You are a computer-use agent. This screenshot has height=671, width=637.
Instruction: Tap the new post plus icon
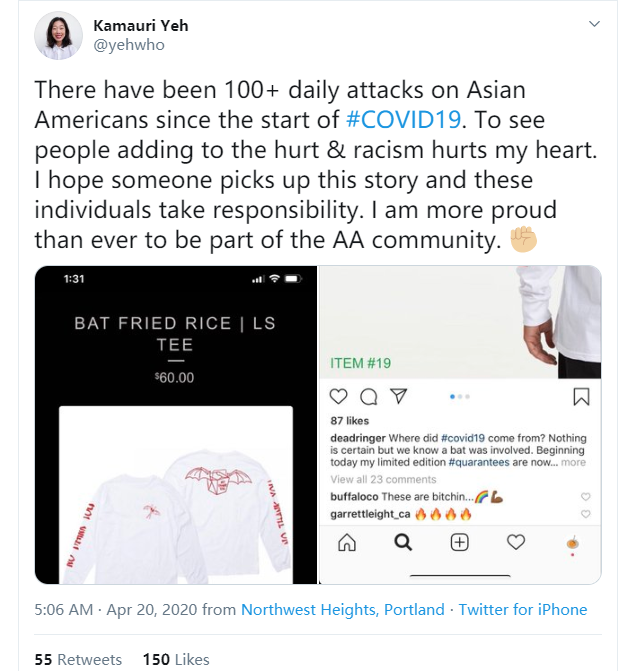(460, 542)
